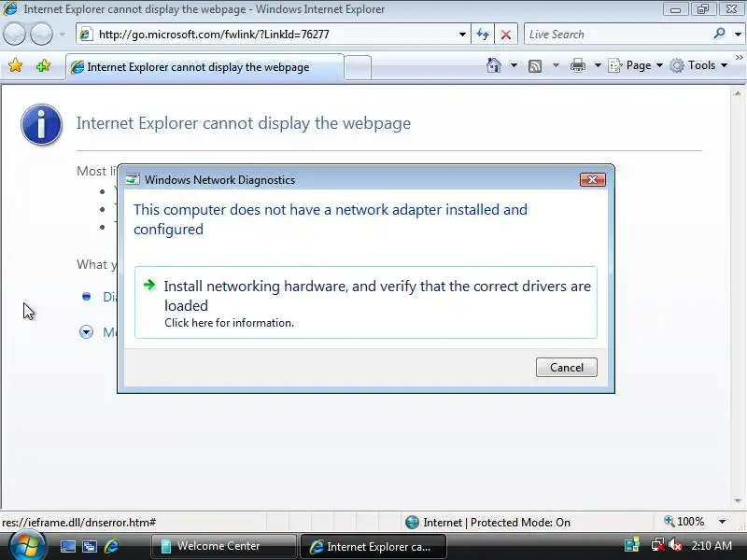The image size is (747, 560).
Task: Expand the partly hidden 'M…' section arrow
Action: tap(86, 332)
